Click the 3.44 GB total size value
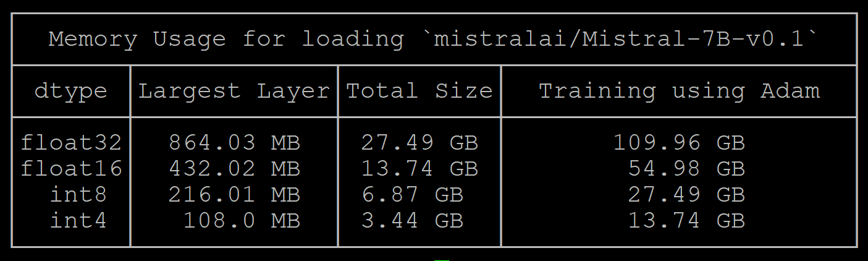The image size is (868, 261). click(412, 220)
